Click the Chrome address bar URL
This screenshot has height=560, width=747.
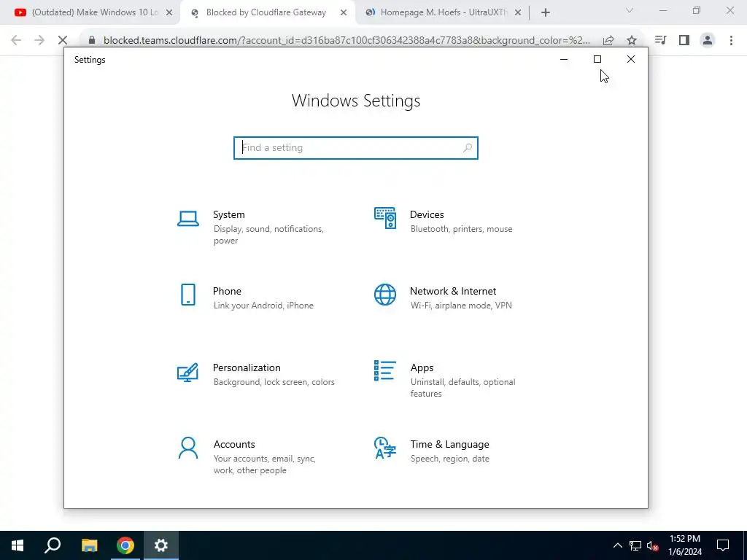click(347, 41)
